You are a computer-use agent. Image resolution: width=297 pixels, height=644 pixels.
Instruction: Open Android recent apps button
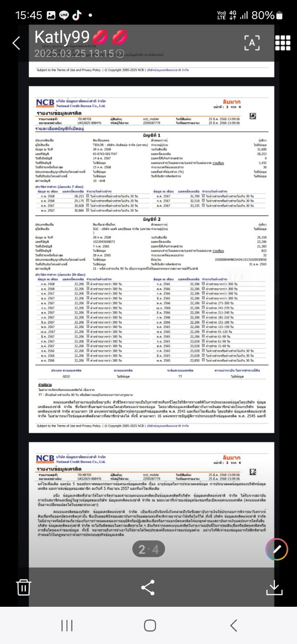coord(66,625)
